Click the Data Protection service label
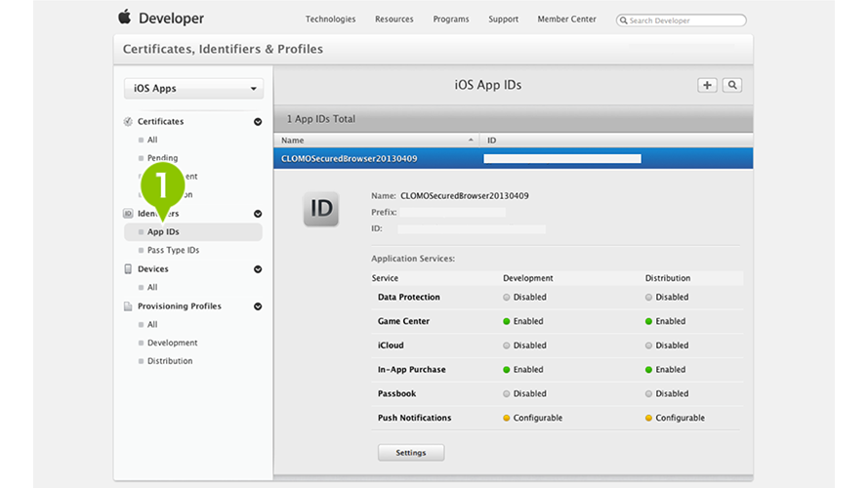This screenshot has width=868, height=488. [408, 297]
